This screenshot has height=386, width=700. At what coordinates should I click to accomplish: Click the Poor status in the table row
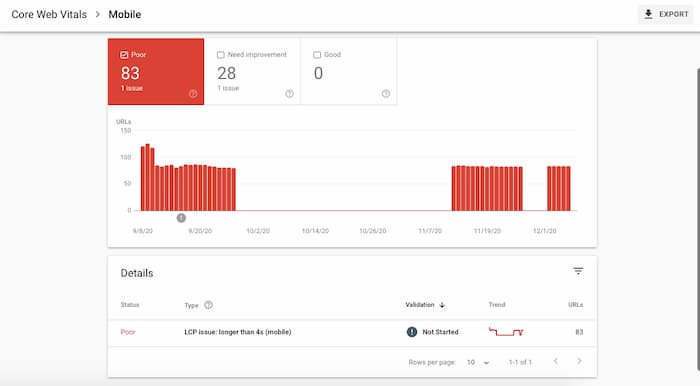(128, 332)
